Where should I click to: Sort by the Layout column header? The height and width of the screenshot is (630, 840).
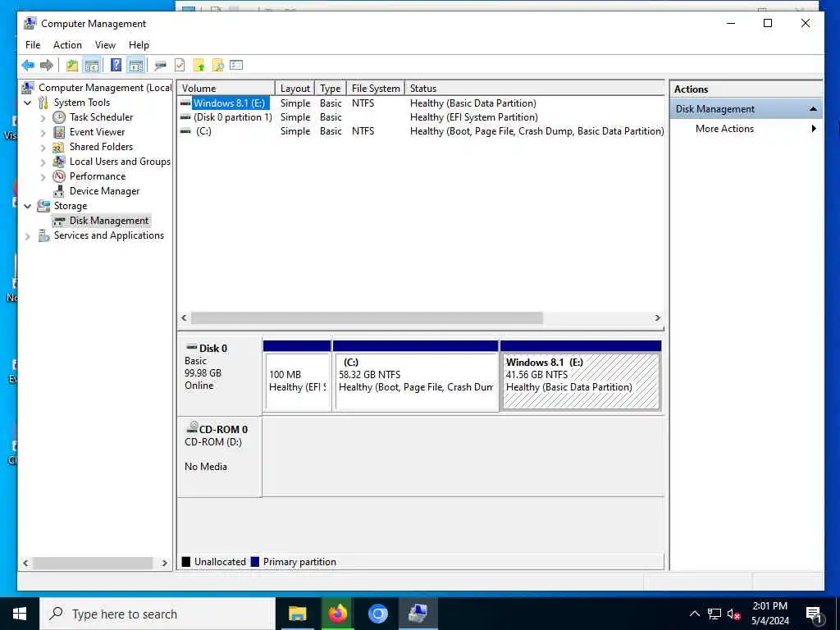tap(294, 89)
